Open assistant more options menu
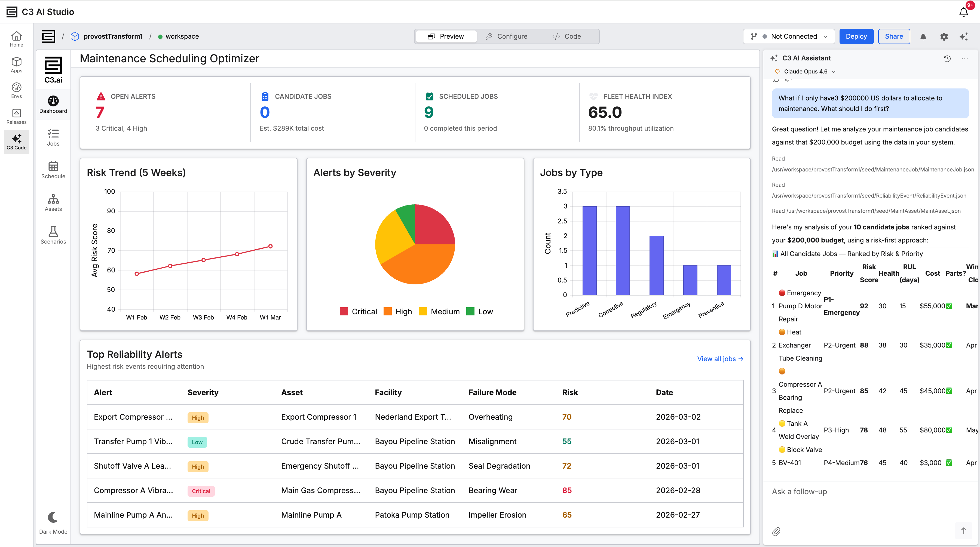 pos(964,59)
